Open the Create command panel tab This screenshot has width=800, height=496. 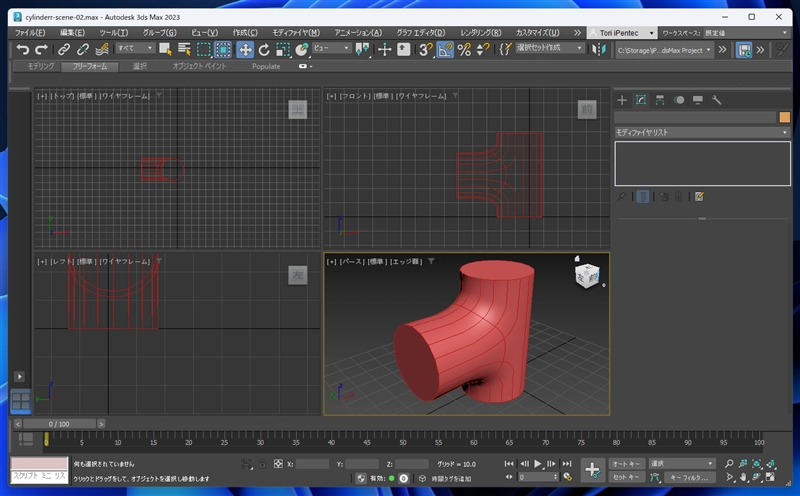[x=622, y=100]
